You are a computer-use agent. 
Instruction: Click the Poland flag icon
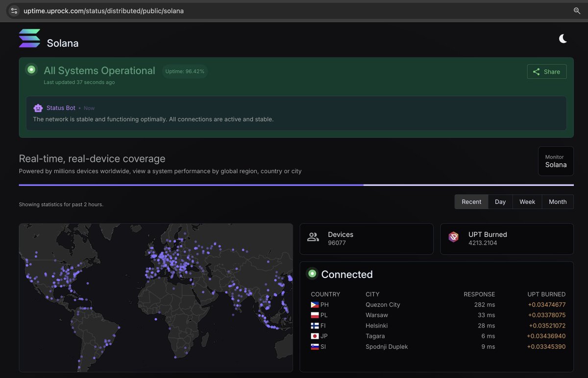315,315
